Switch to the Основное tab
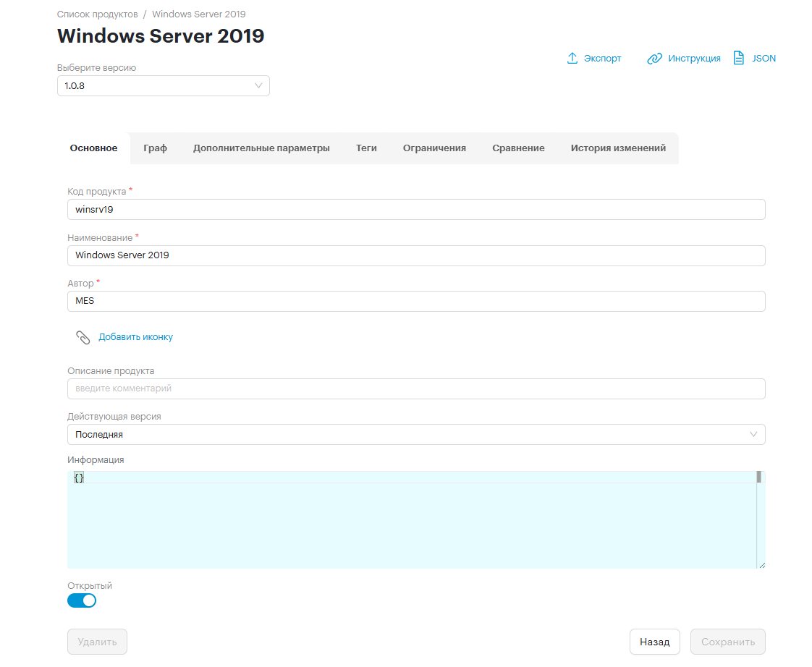 tap(94, 148)
